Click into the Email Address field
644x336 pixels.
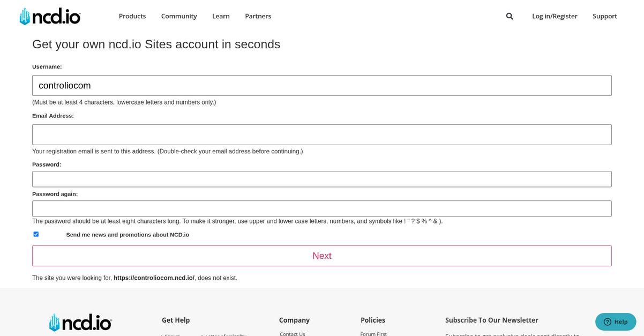[x=322, y=135]
